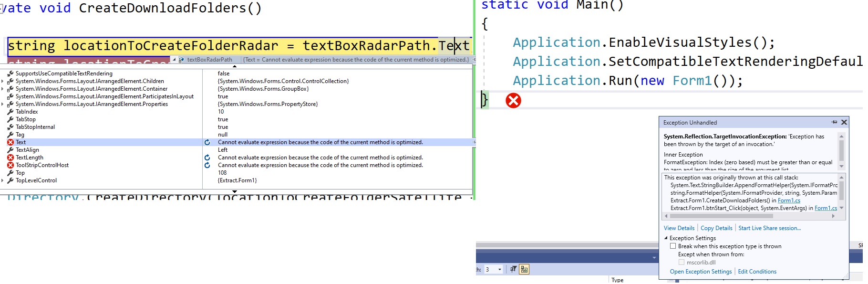This screenshot has height=284, width=868.
Task: Click wrench icon next to TopLevelControl
Action: tap(10, 180)
